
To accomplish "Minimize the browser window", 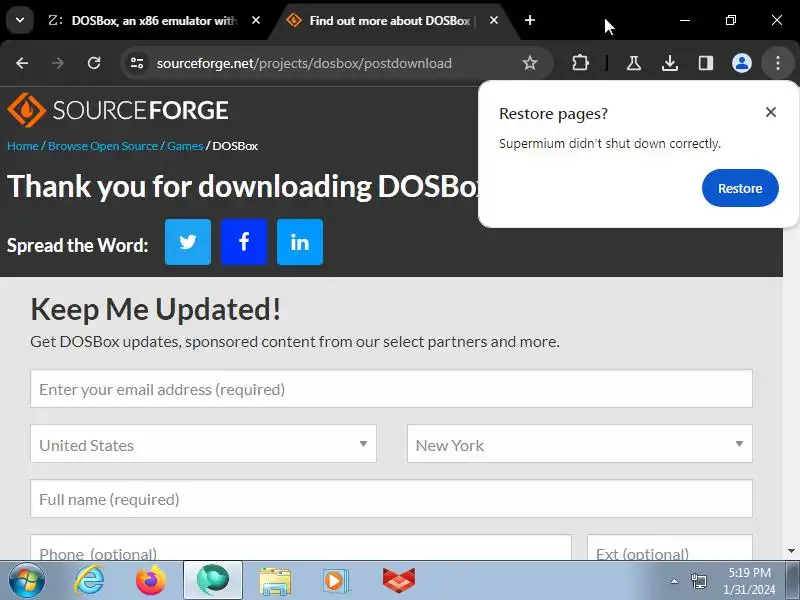I will (x=685, y=20).
